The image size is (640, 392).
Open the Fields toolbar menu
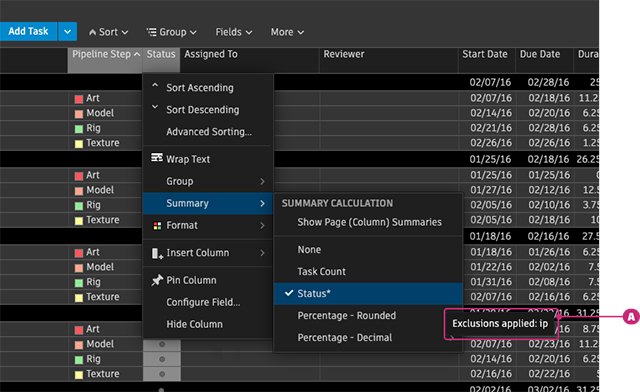coord(234,32)
